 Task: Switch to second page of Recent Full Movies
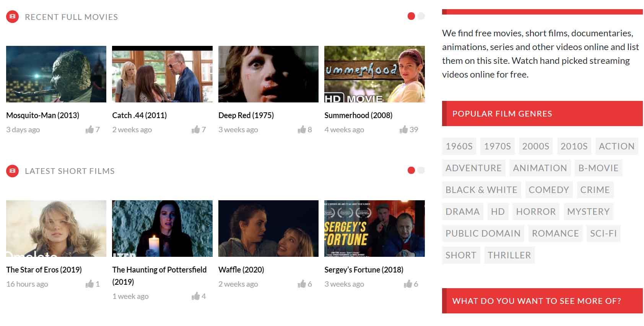pos(421,16)
